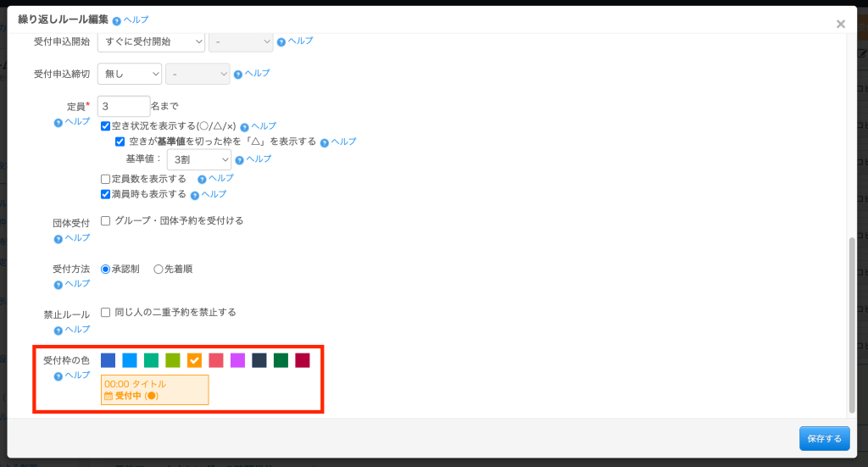Screen dimensions: 868x467
Task: Click help icon under 禁止ルール label
Action: [x=58, y=330]
